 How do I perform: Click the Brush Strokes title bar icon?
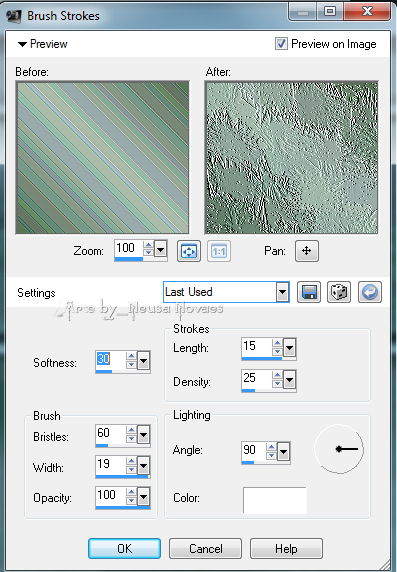[14, 16]
